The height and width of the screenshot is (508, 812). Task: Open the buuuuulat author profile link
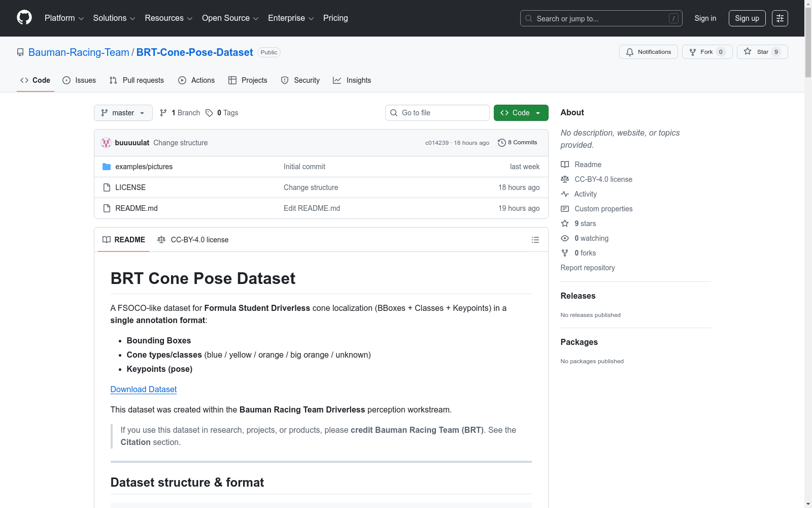point(132,143)
